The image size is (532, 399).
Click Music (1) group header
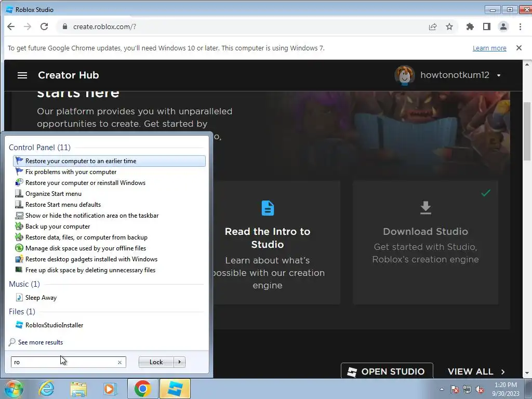(x=24, y=284)
